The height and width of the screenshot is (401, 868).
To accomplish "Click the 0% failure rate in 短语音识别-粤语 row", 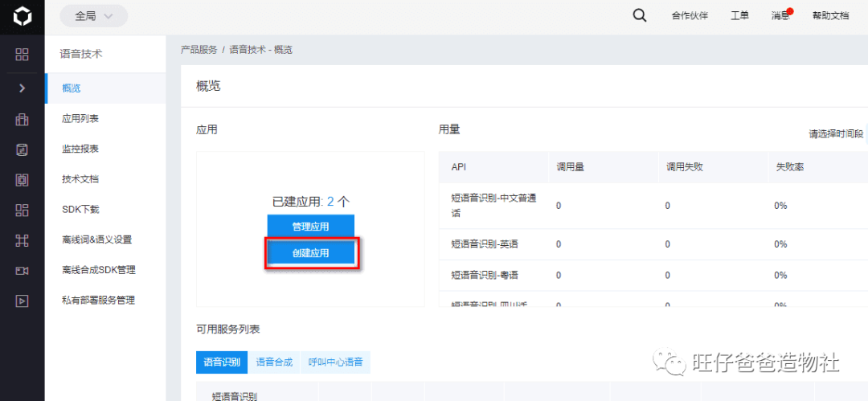I will point(780,275).
